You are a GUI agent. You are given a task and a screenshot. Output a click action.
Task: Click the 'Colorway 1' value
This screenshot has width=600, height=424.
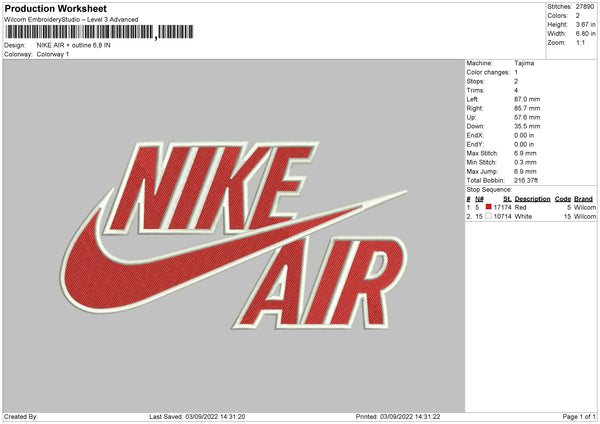coord(53,54)
